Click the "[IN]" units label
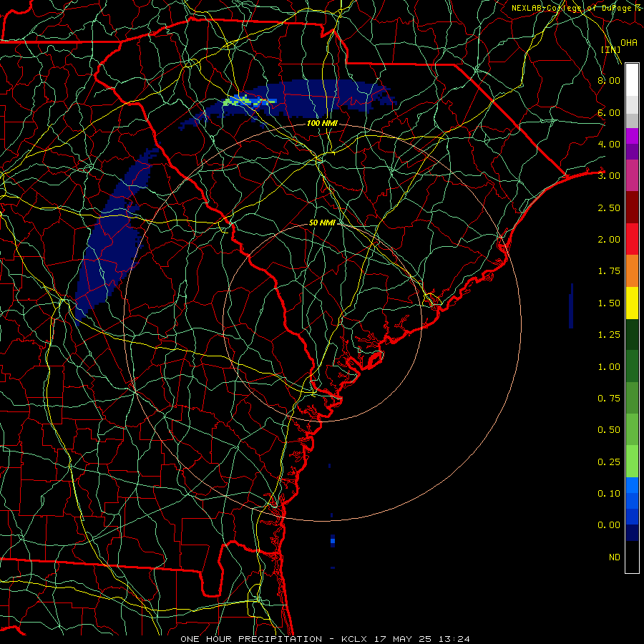Image resolution: width=644 pixels, height=644 pixels. tap(611, 49)
